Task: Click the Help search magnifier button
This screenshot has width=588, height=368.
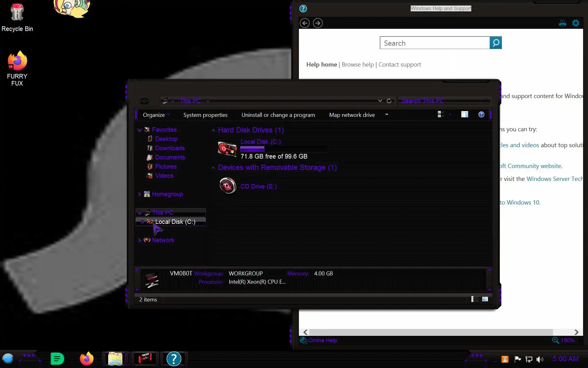Action: click(496, 43)
